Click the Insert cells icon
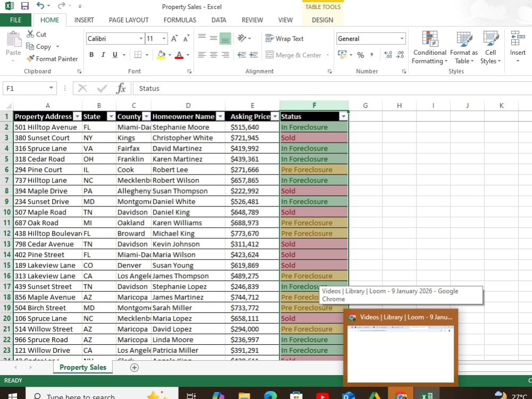 [x=518, y=38]
